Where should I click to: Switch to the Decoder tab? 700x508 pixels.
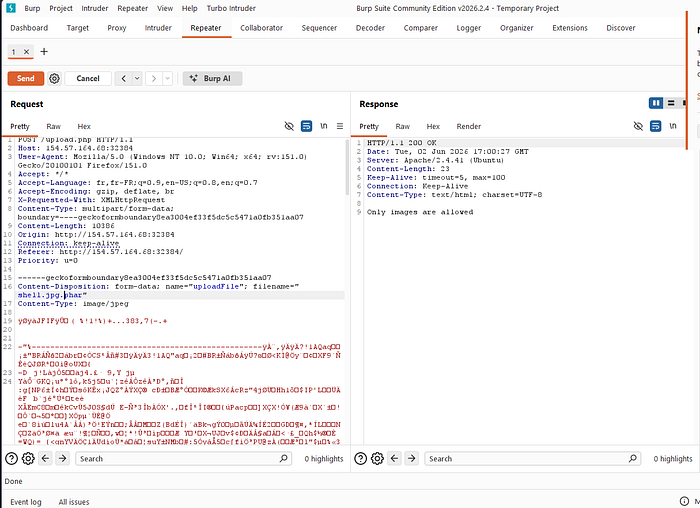click(370, 28)
